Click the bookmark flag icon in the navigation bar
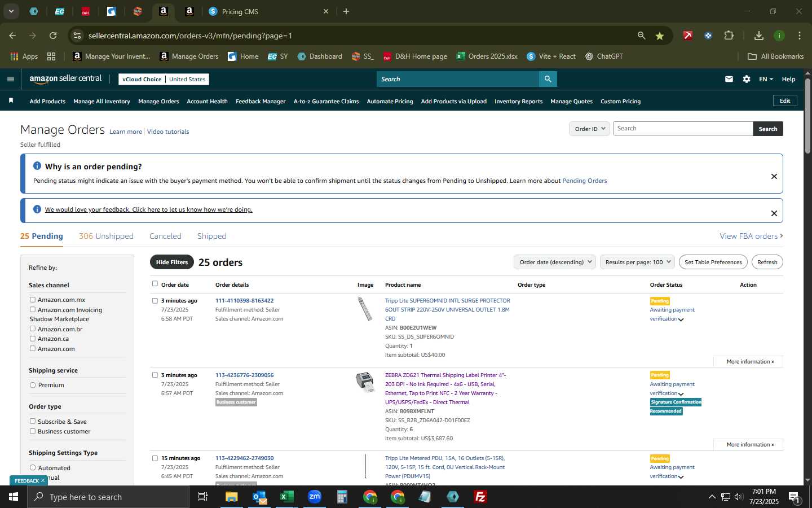 click(11, 101)
